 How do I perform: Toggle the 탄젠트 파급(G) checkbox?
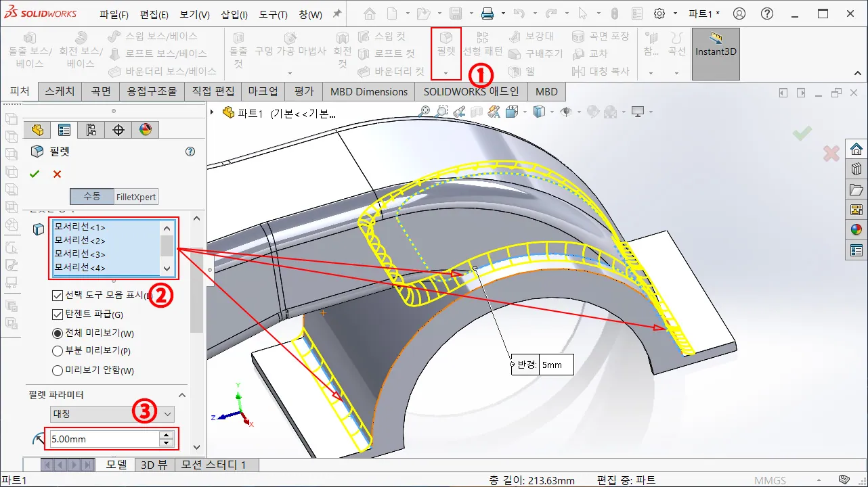coord(58,314)
